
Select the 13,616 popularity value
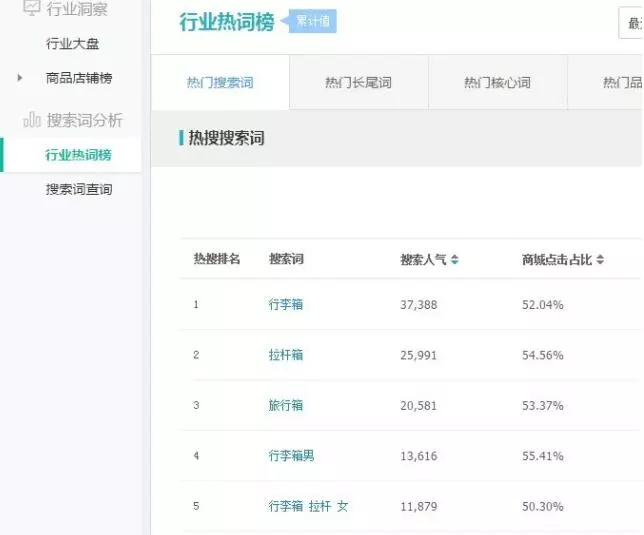(x=419, y=456)
